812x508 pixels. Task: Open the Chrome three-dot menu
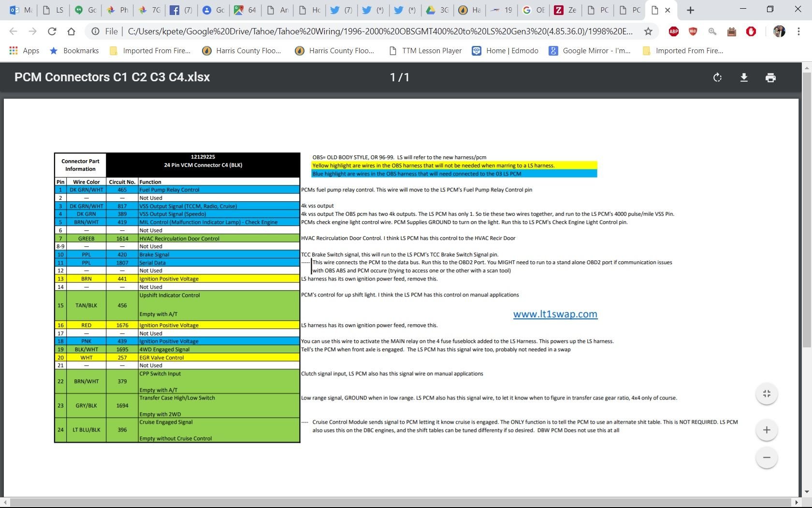[798, 31]
